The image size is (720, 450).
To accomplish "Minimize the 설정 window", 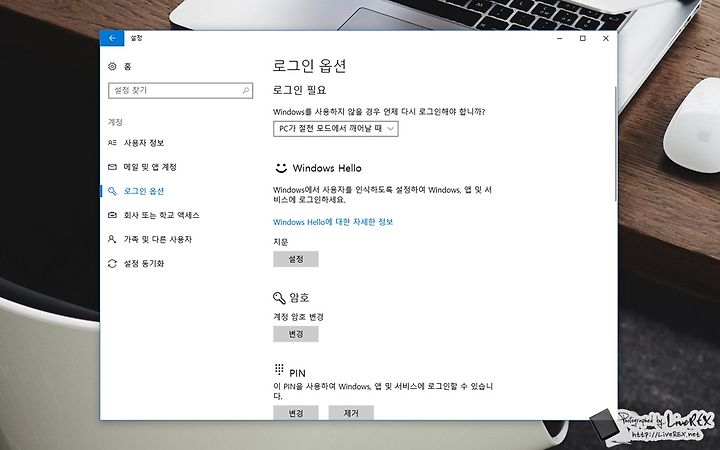I will click(560, 39).
